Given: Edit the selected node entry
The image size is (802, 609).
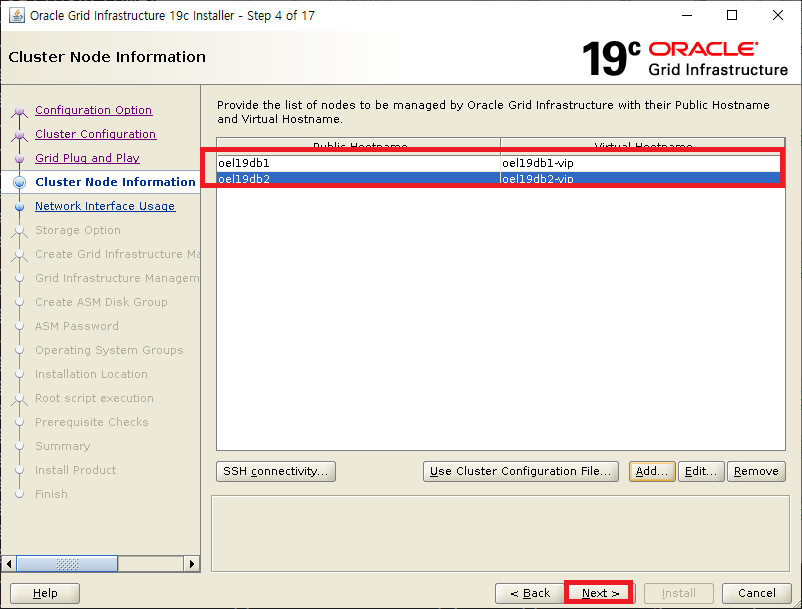Looking at the screenshot, I should point(701,471).
